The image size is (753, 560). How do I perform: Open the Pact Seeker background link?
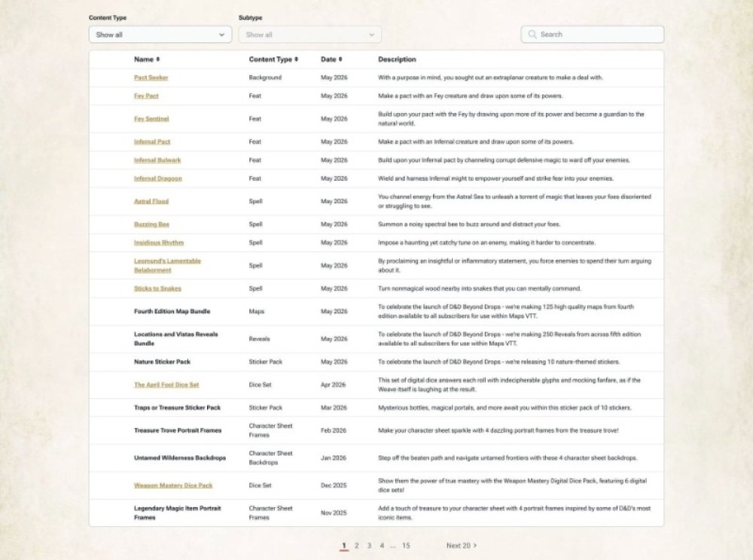151,78
